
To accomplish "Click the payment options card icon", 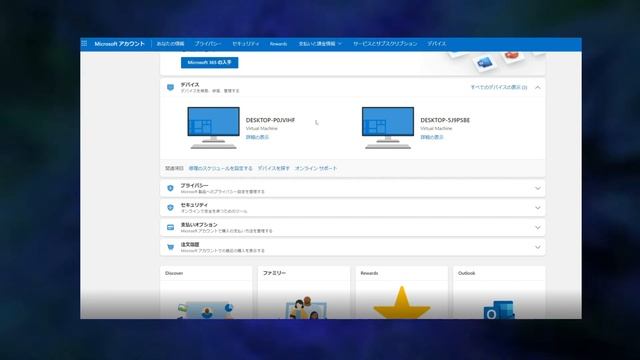I will click(x=170, y=227).
